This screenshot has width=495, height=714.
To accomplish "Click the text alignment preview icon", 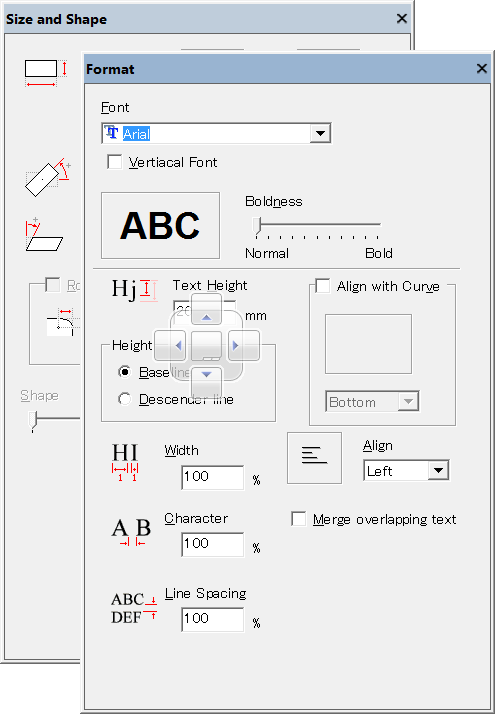I will [x=314, y=458].
